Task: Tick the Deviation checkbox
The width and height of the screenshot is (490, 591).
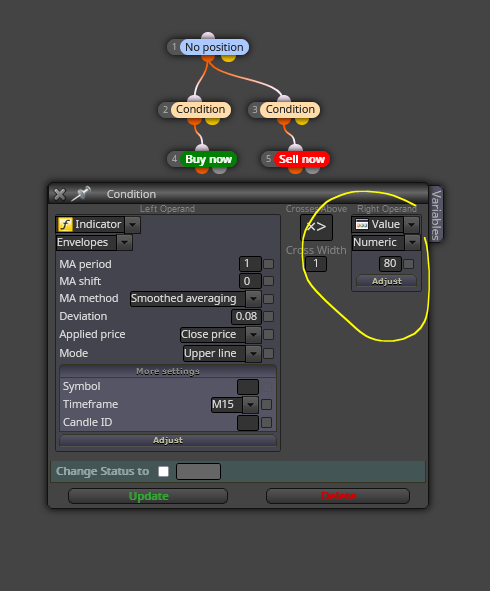Action: [268, 317]
